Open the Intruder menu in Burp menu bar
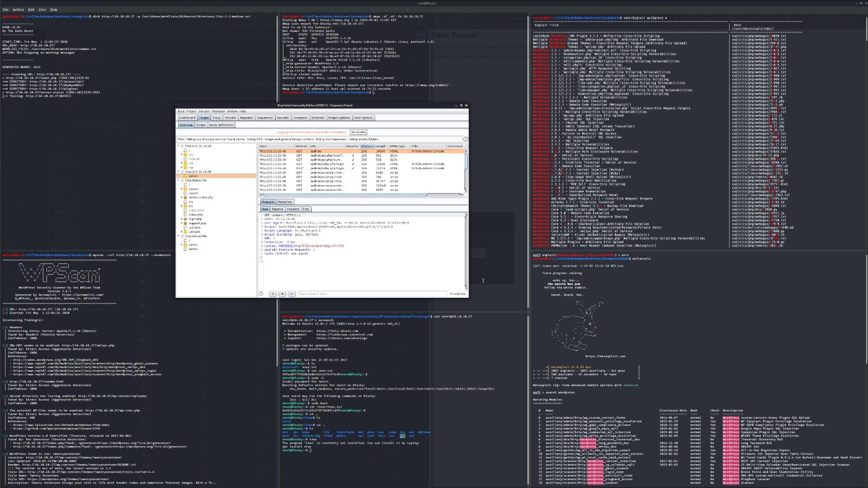868x488 pixels. pyautogui.click(x=204, y=111)
